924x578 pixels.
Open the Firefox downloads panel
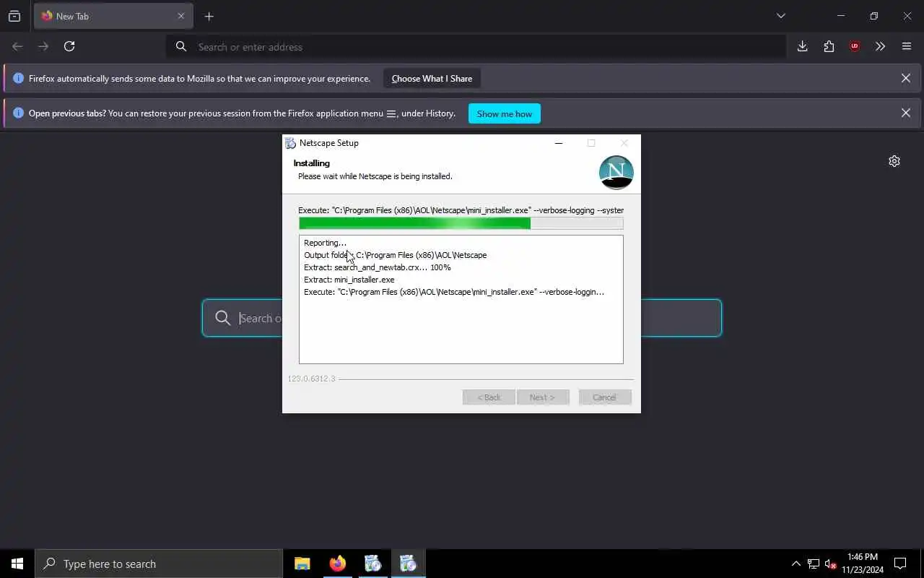click(802, 46)
